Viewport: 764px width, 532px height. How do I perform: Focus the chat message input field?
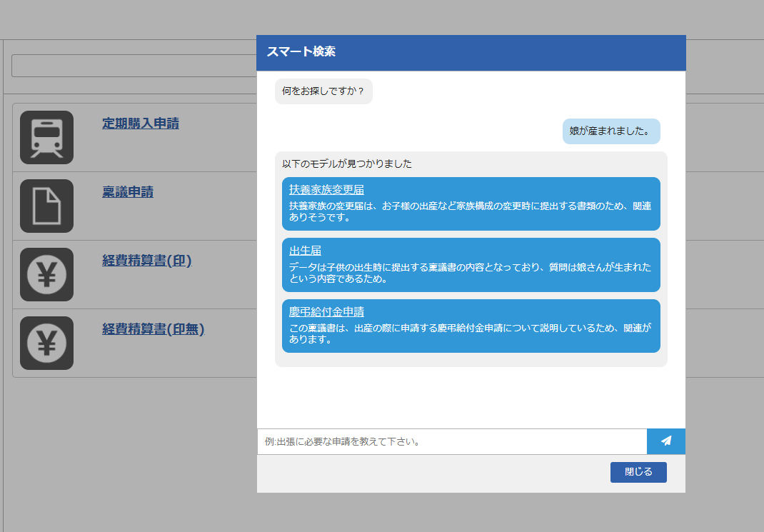(x=451, y=441)
